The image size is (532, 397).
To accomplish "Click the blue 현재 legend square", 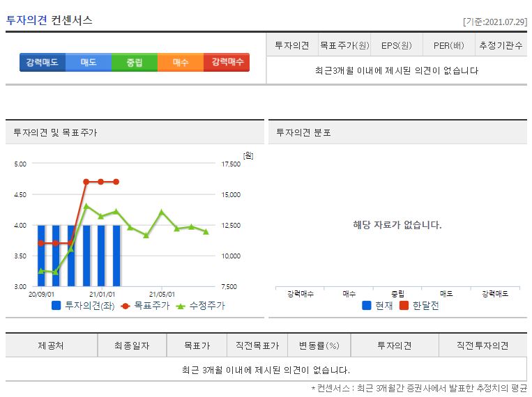I will pos(367,306).
